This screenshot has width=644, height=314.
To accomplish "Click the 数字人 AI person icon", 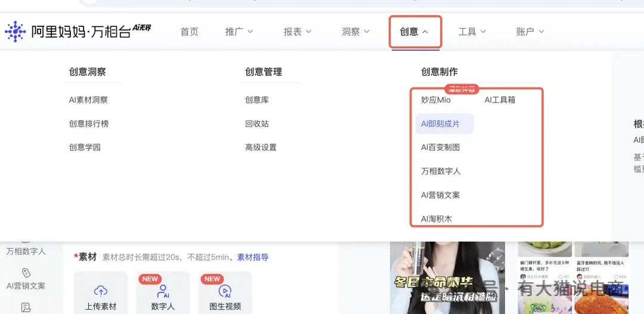I will point(163,291).
